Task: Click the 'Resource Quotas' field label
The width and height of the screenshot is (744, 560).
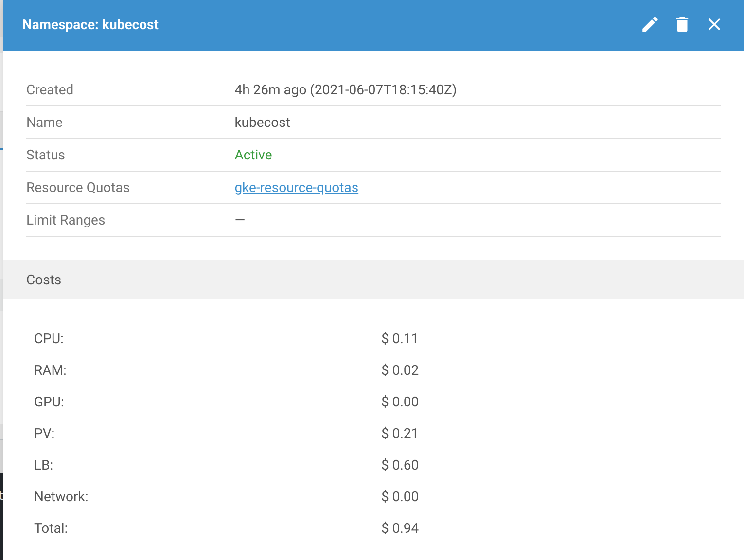Action: click(x=78, y=188)
